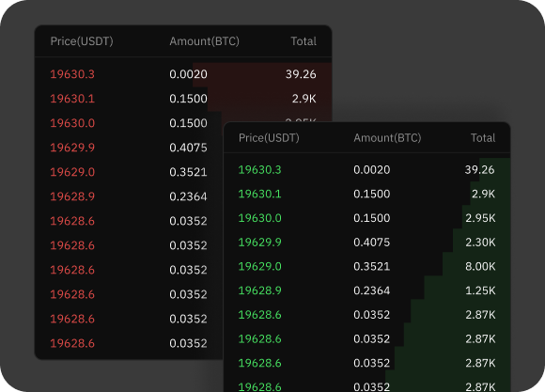Select the green price 19628.9
The height and width of the screenshot is (392, 545).
click(x=259, y=290)
